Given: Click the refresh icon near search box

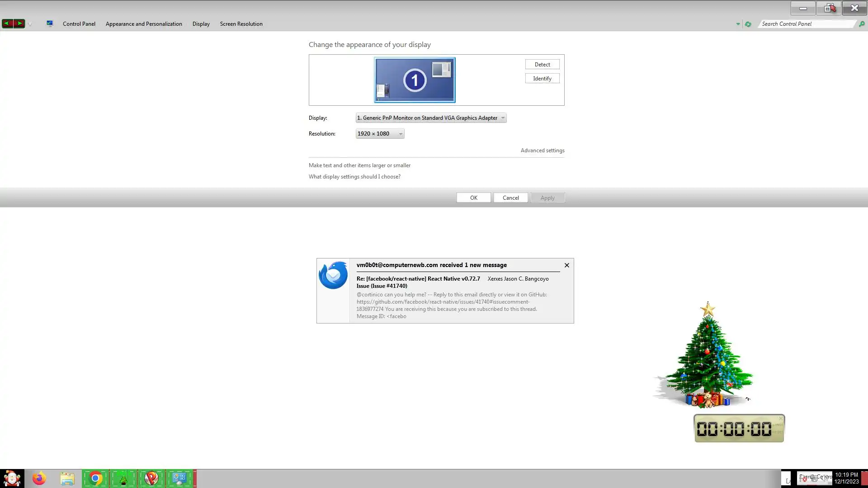Looking at the screenshot, I should (748, 24).
